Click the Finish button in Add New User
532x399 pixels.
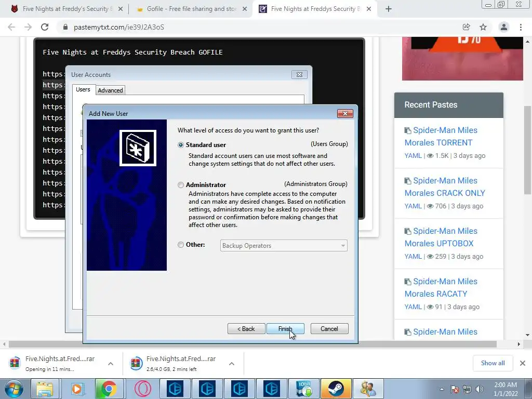(285, 329)
